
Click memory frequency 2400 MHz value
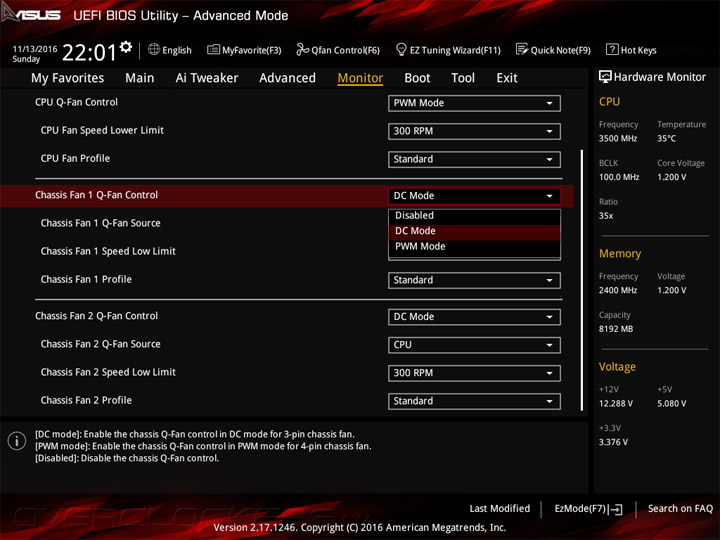(x=618, y=290)
